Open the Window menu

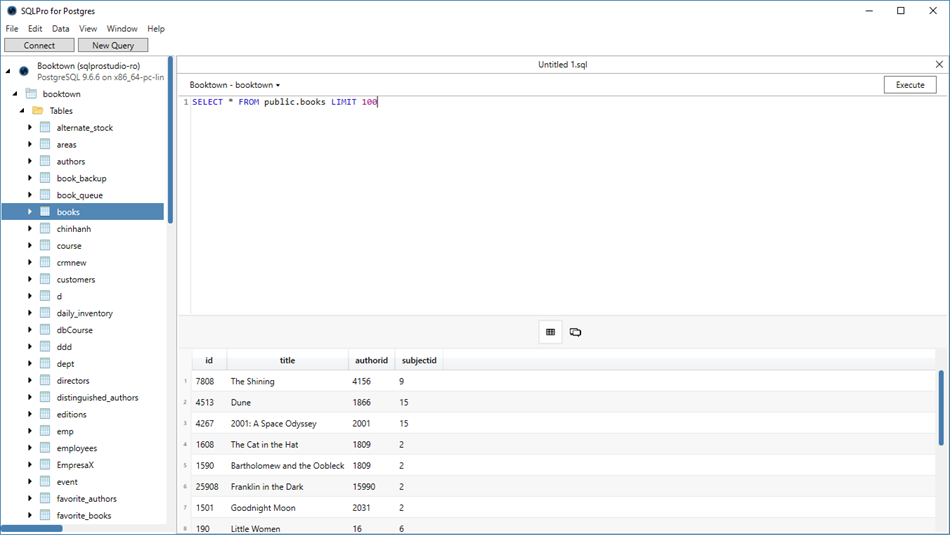(x=122, y=29)
